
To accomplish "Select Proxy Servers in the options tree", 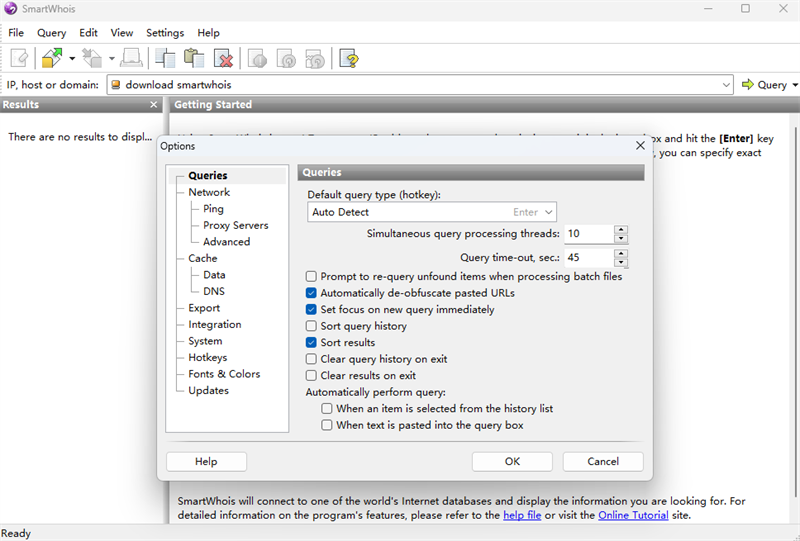I will (x=236, y=225).
